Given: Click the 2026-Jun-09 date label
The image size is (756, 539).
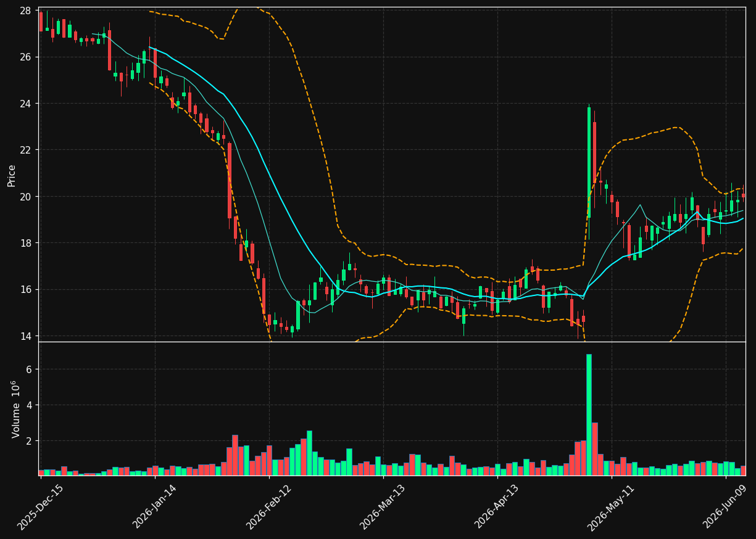Looking at the screenshot, I should pyautogui.click(x=726, y=507).
